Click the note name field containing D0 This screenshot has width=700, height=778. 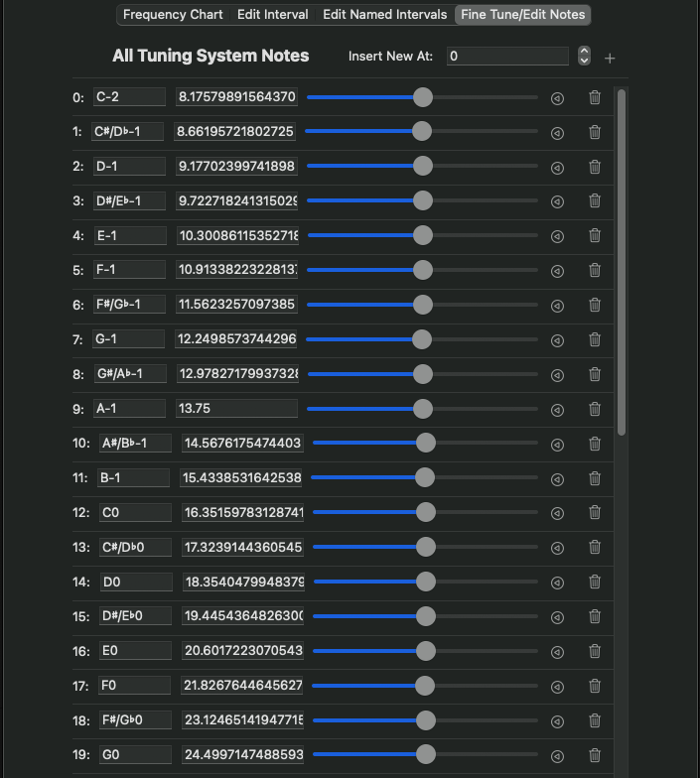135,582
